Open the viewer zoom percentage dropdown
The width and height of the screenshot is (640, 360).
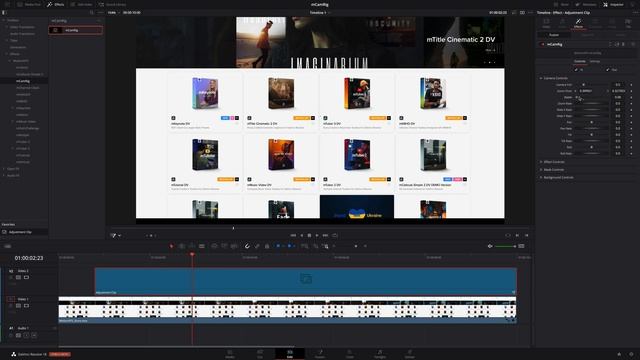114,13
